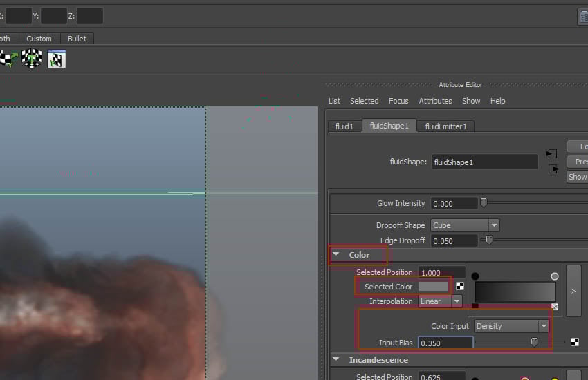Viewport: 588px width, 380px height.
Task: Open the List menu
Action: tap(334, 101)
